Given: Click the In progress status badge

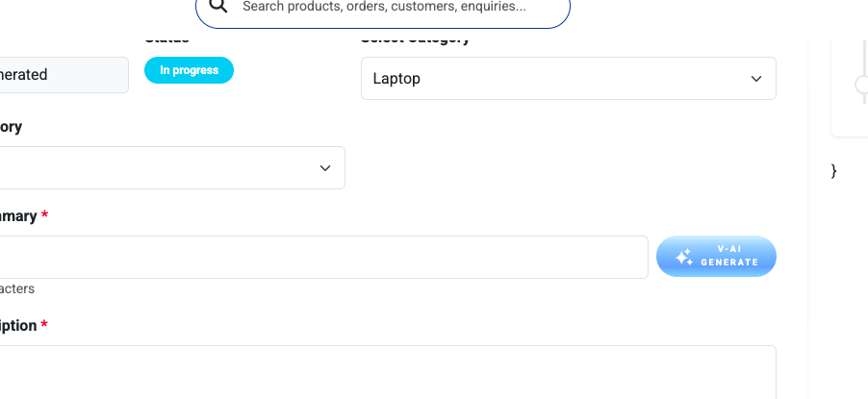Looking at the screenshot, I should (x=190, y=70).
